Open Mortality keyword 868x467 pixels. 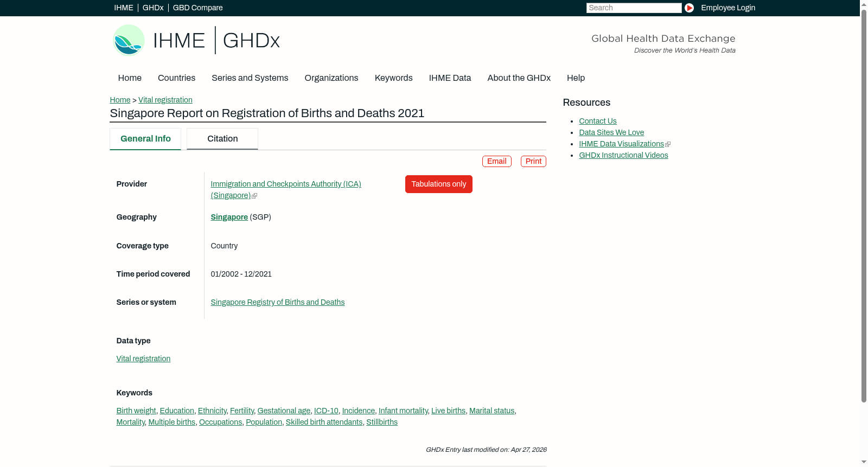click(x=131, y=422)
